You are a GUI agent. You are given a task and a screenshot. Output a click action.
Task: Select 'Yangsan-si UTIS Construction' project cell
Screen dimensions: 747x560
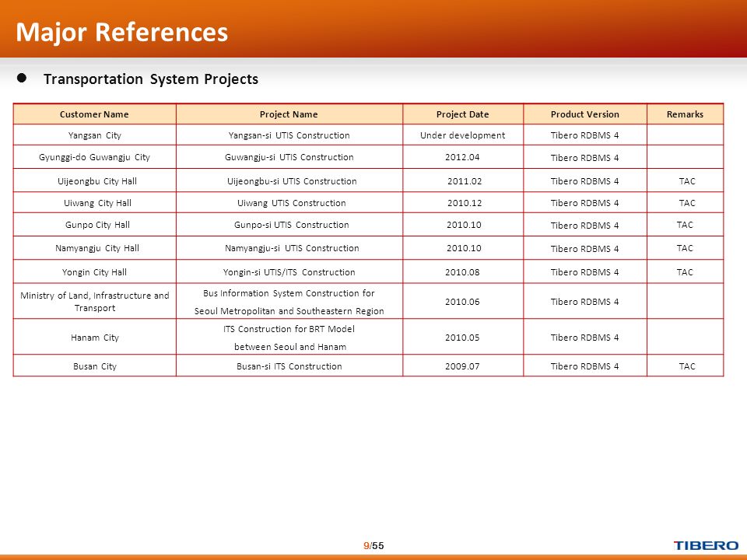point(289,135)
